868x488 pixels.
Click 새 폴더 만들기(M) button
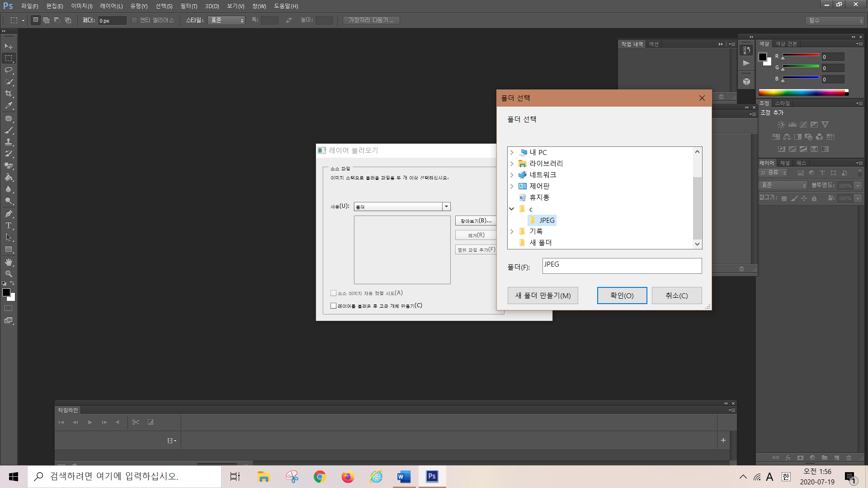(542, 296)
